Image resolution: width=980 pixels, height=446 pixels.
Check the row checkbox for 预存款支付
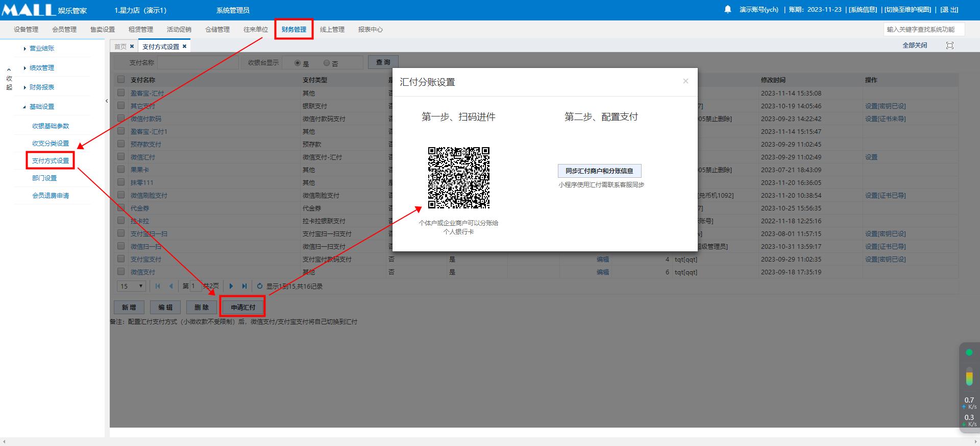tap(121, 144)
